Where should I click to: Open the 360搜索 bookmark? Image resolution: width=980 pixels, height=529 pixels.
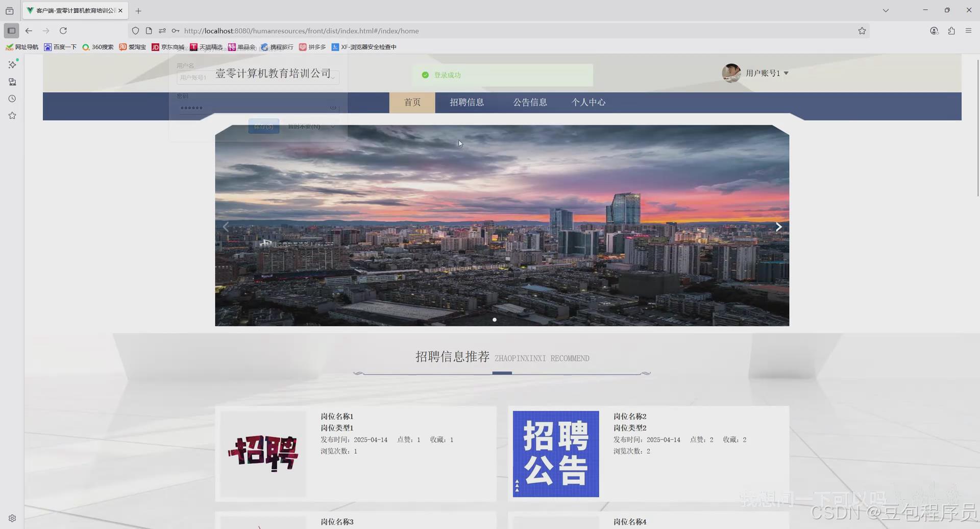tap(98, 47)
